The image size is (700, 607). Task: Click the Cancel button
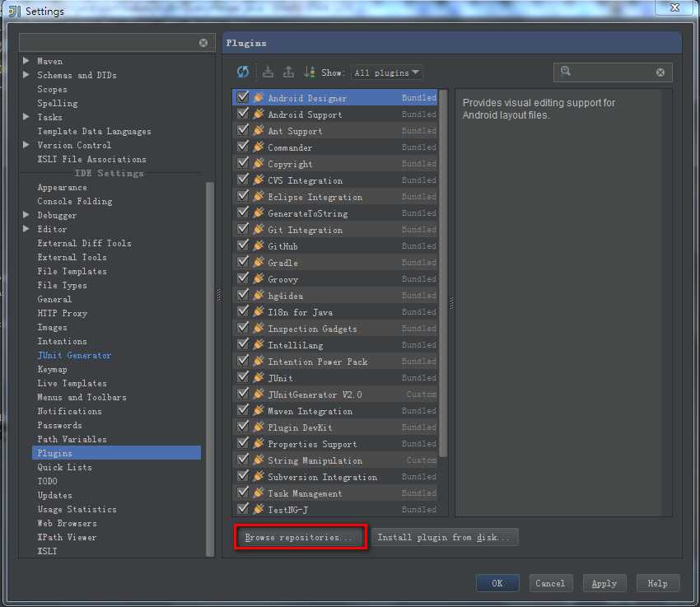click(x=550, y=583)
